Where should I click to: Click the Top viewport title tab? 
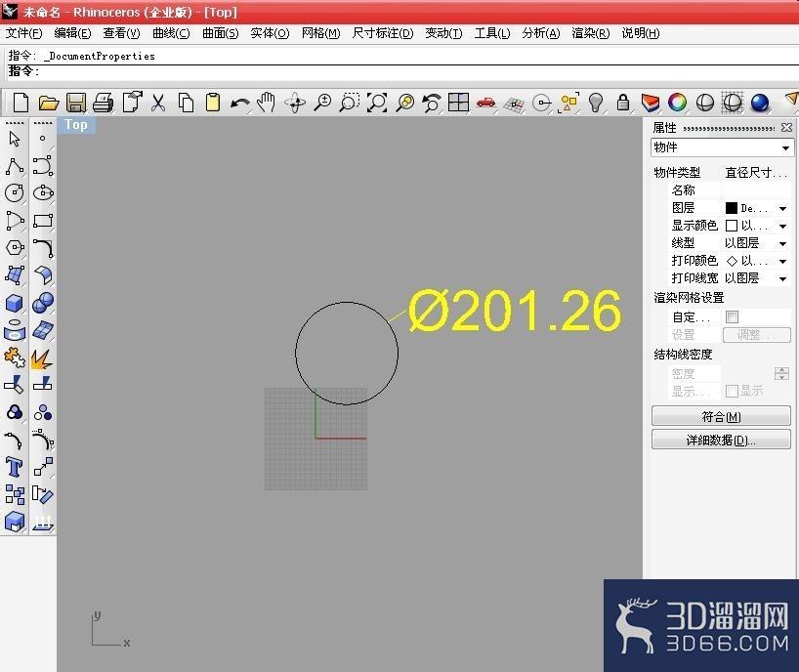pyautogui.click(x=76, y=125)
